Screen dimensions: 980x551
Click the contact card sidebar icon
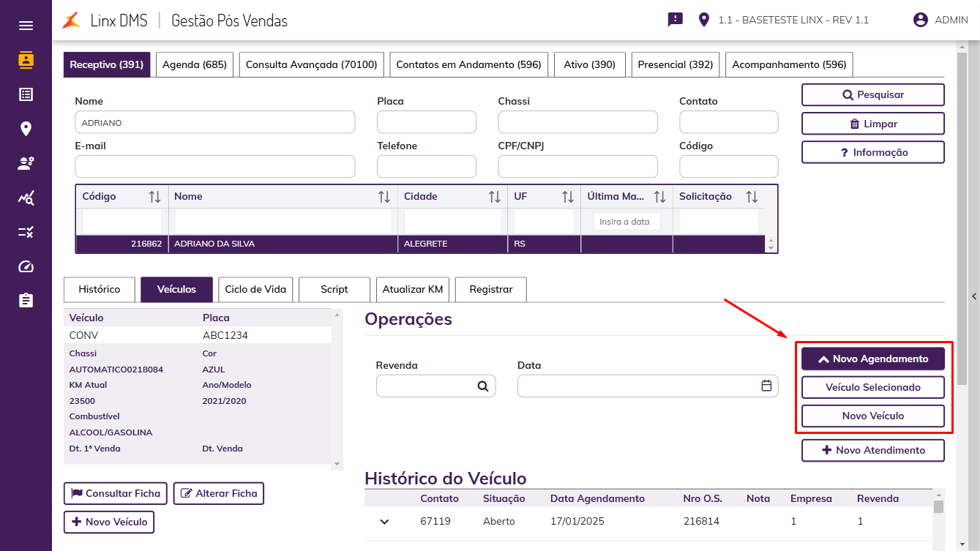(26, 60)
